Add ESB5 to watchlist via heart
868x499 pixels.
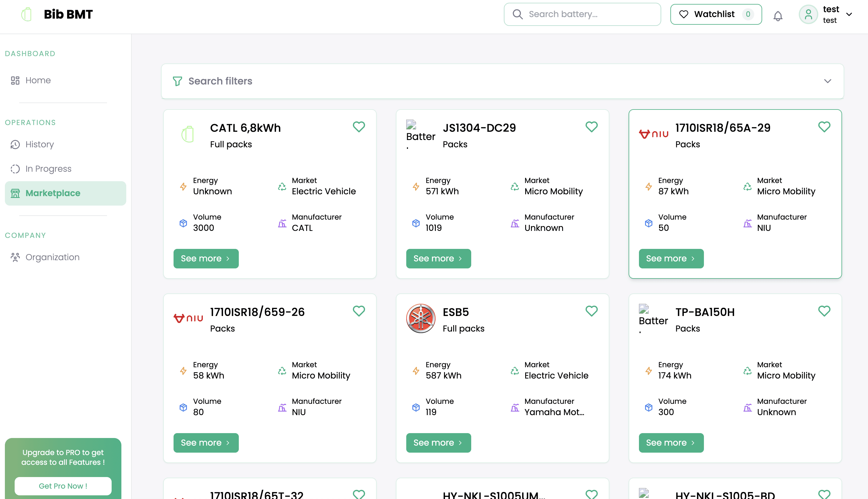point(591,311)
